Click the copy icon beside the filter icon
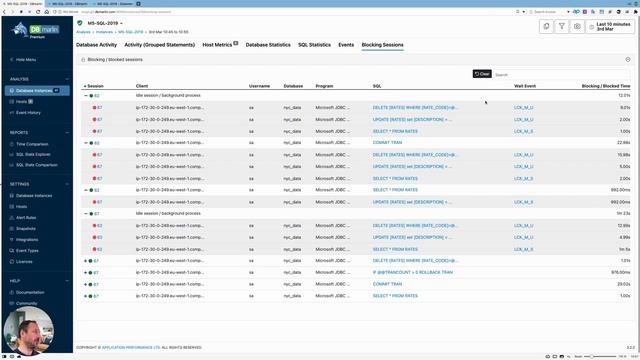Viewport: 640px width, 360px height. click(546, 26)
